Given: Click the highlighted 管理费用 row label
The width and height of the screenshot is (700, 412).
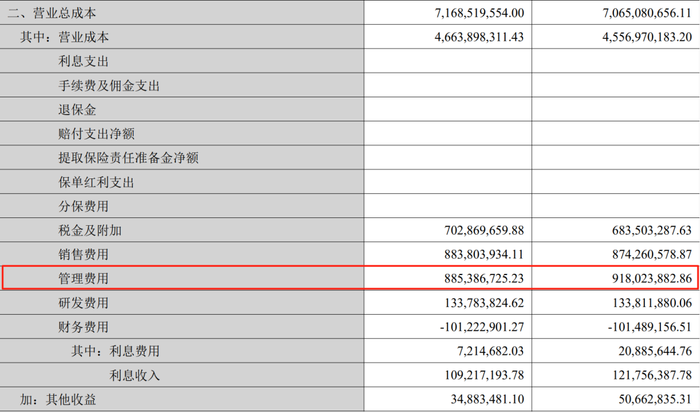Looking at the screenshot, I should pos(83,279).
